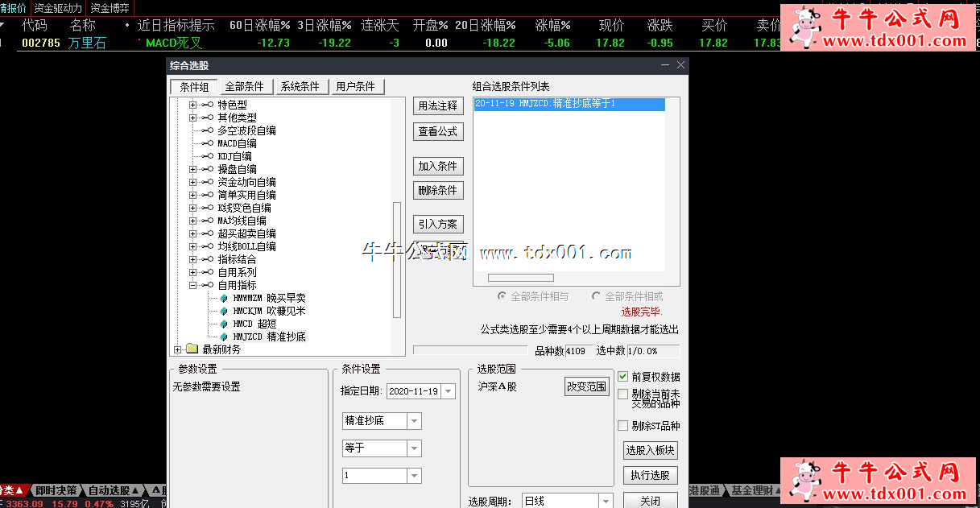
Task: Click the key icon beside 超买超卖自编
Action: coord(208,233)
